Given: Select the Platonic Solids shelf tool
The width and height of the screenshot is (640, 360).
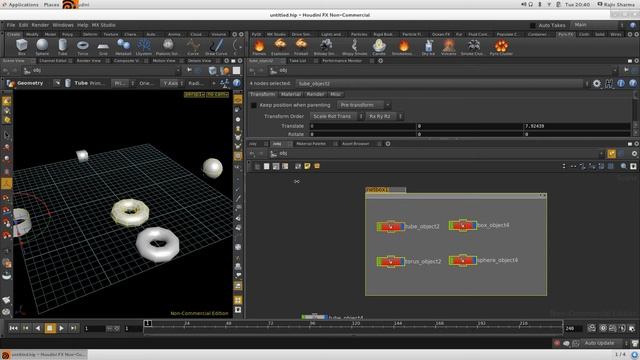Looking at the screenshot, I should (x=168, y=47).
